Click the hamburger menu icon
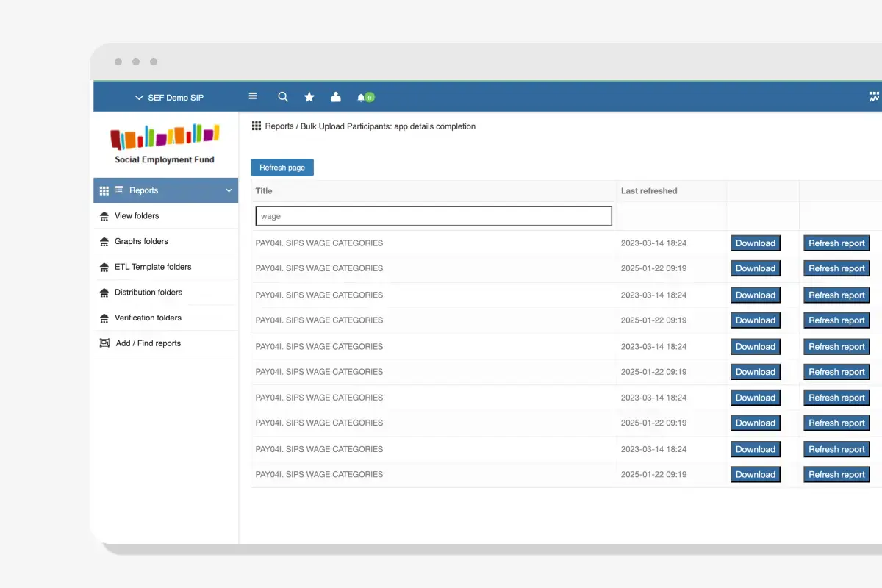 [253, 96]
